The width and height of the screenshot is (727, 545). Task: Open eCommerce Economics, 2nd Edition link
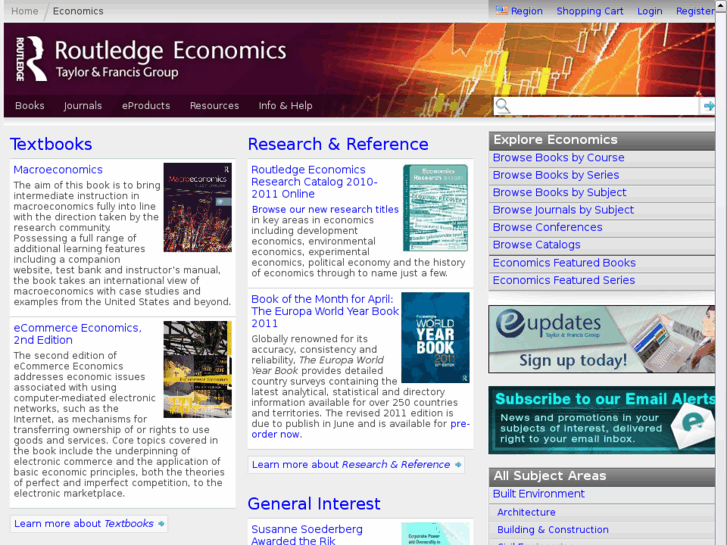(x=77, y=333)
